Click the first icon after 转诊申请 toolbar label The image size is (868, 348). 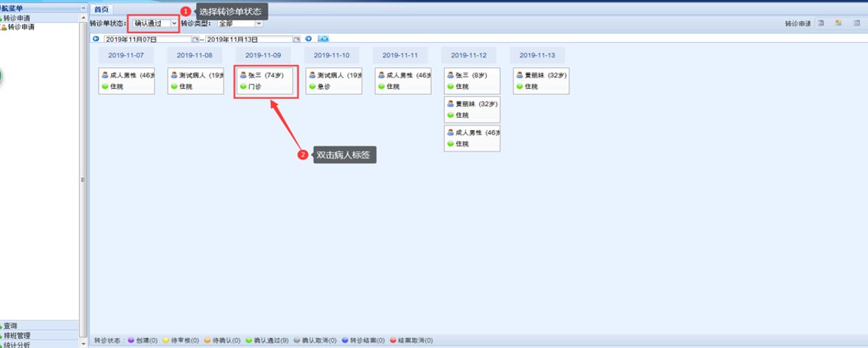click(x=821, y=24)
